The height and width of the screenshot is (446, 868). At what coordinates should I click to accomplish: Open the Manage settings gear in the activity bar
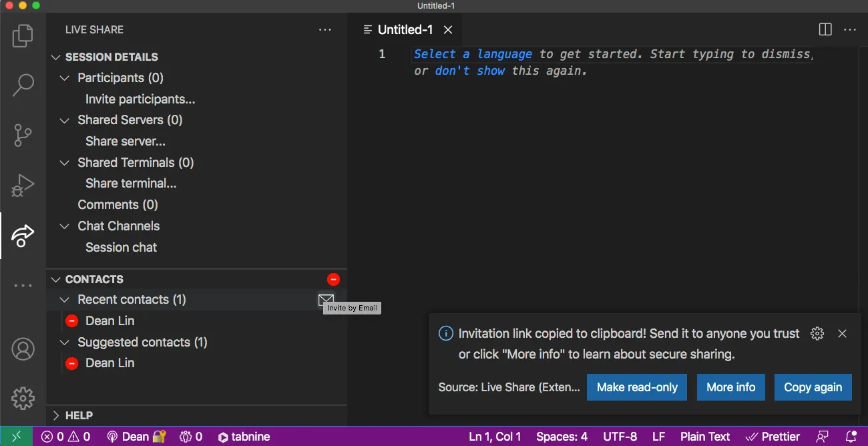click(x=23, y=398)
